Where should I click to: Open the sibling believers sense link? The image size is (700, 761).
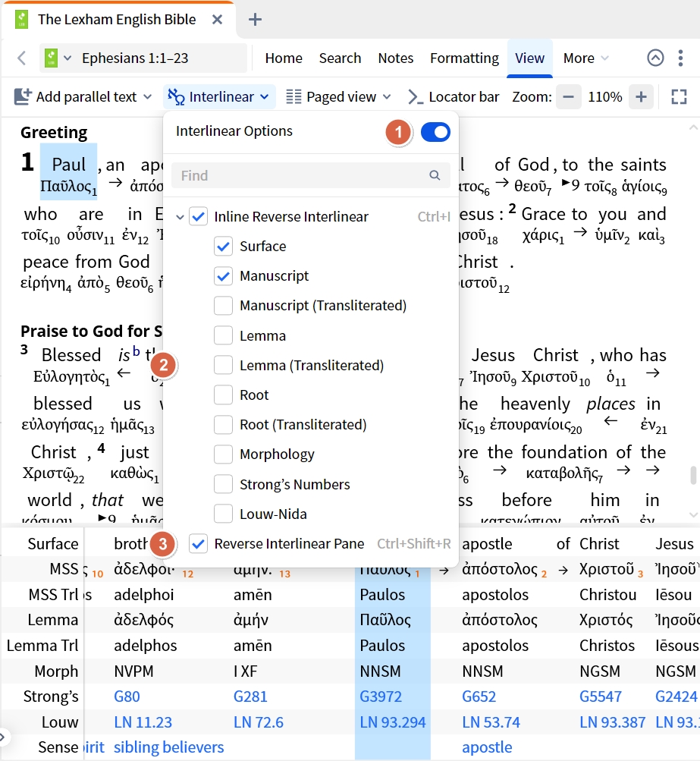click(x=168, y=747)
